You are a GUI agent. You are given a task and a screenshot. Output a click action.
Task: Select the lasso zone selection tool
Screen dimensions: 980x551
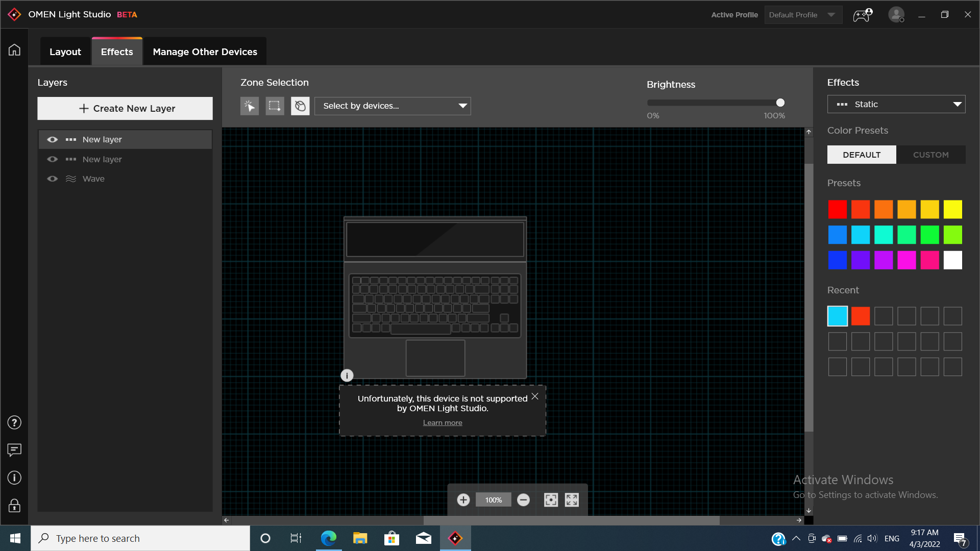coord(300,106)
